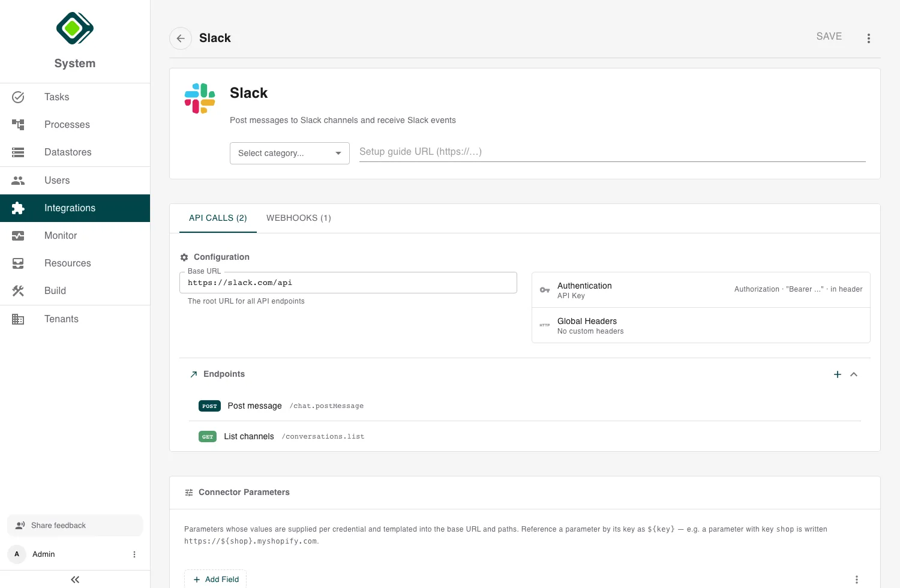Click the Endpoints arrow icon
This screenshot has height=588, width=900.
tap(194, 374)
